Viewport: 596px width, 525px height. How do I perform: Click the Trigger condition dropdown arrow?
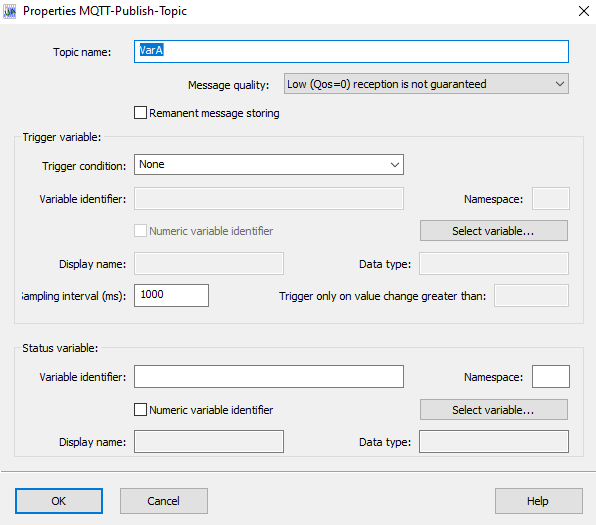(x=395, y=165)
